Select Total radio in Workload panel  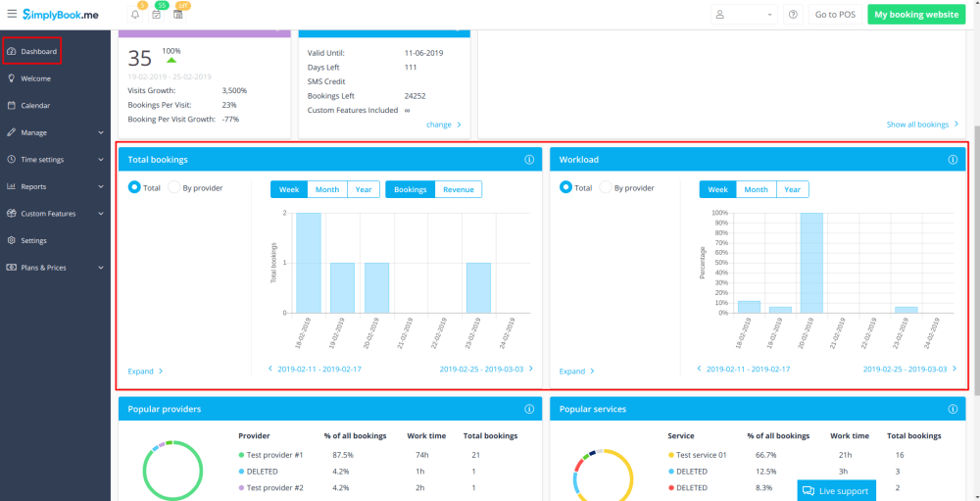565,187
